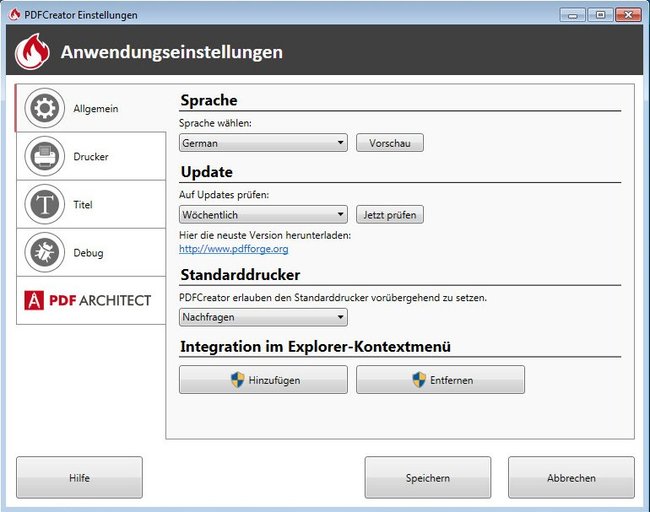The height and width of the screenshot is (512, 650).
Task: Click the bug icon for Debug
Action: coord(45,252)
